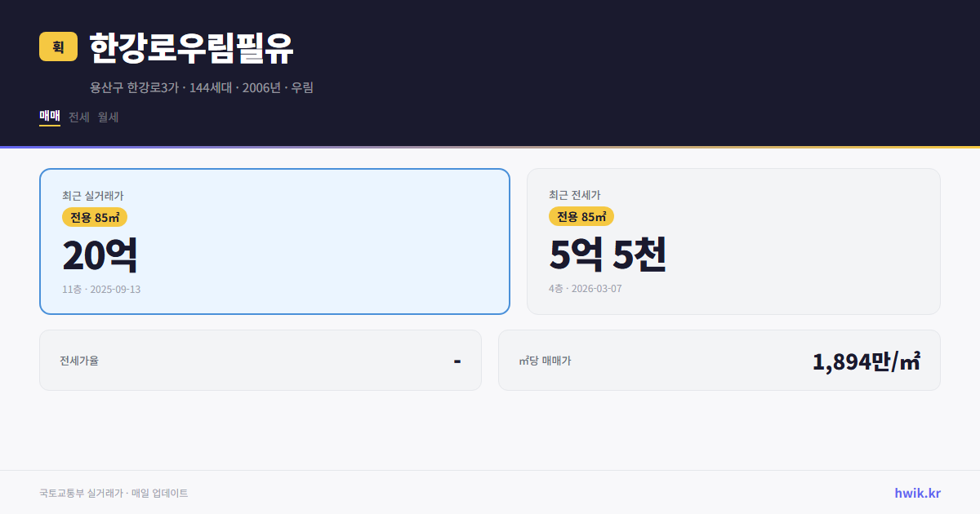Open the 전세가율 card
The image size is (980, 514).
(x=261, y=360)
